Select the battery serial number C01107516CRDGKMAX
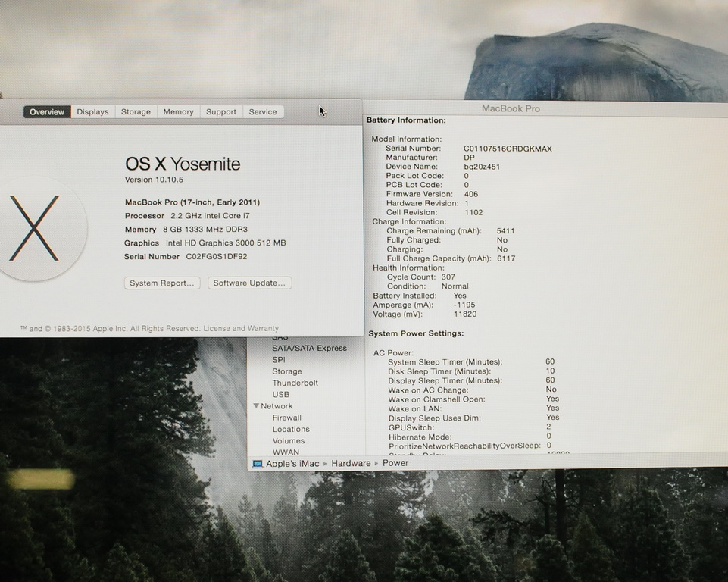Viewport: 728px width, 582px height. 508,149
